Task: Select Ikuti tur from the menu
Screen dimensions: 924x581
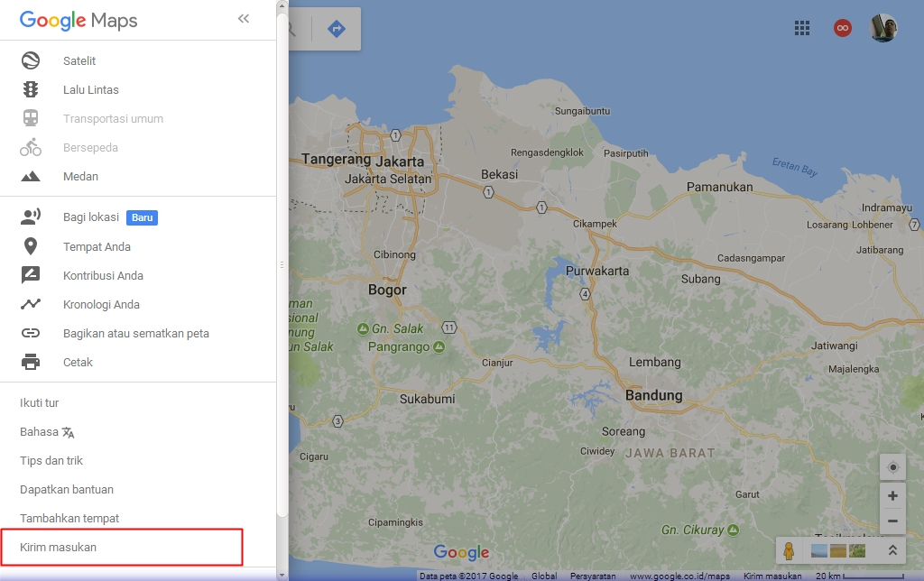Action: pos(38,402)
